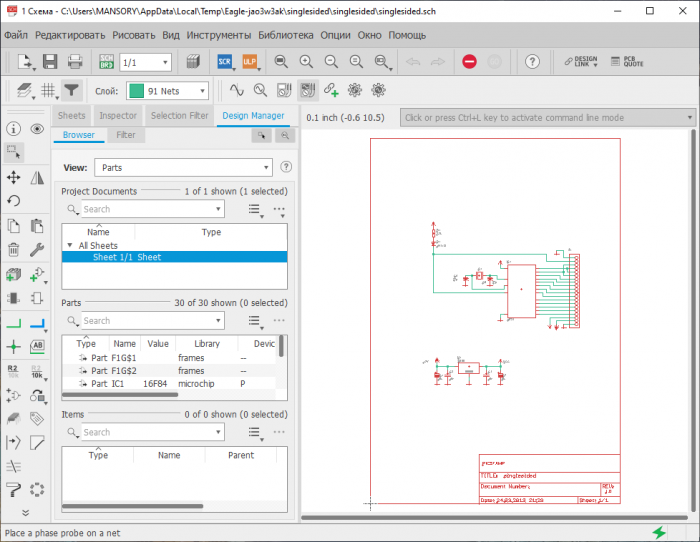Screen dimensions: 700x542
Task: Toggle the Show eye tool
Action: click(37, 129)
